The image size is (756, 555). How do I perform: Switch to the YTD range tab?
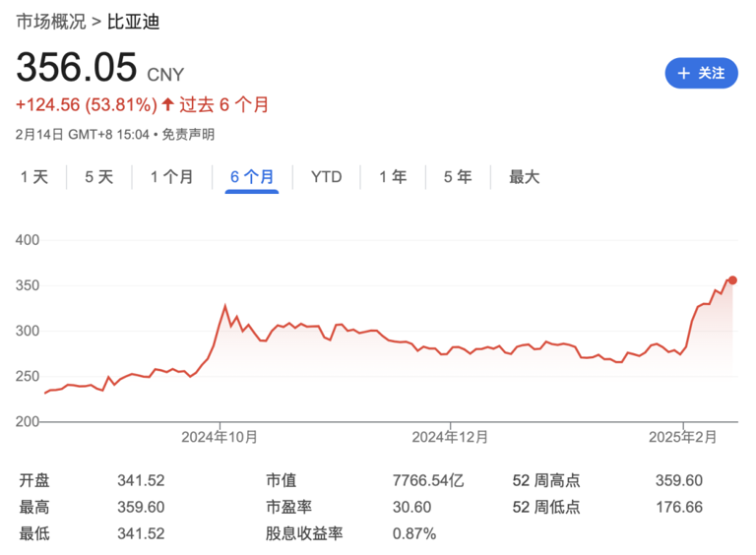pos(326,177)
